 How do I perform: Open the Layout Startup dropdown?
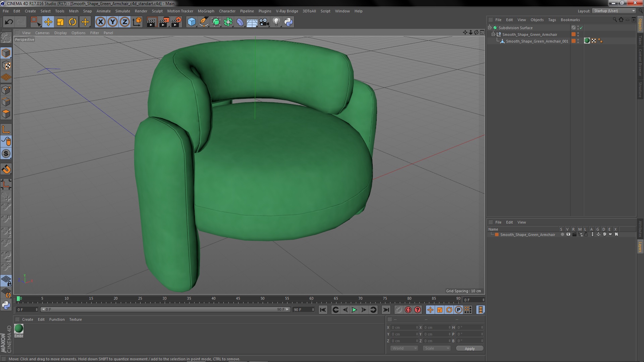(x=614, y=11)
